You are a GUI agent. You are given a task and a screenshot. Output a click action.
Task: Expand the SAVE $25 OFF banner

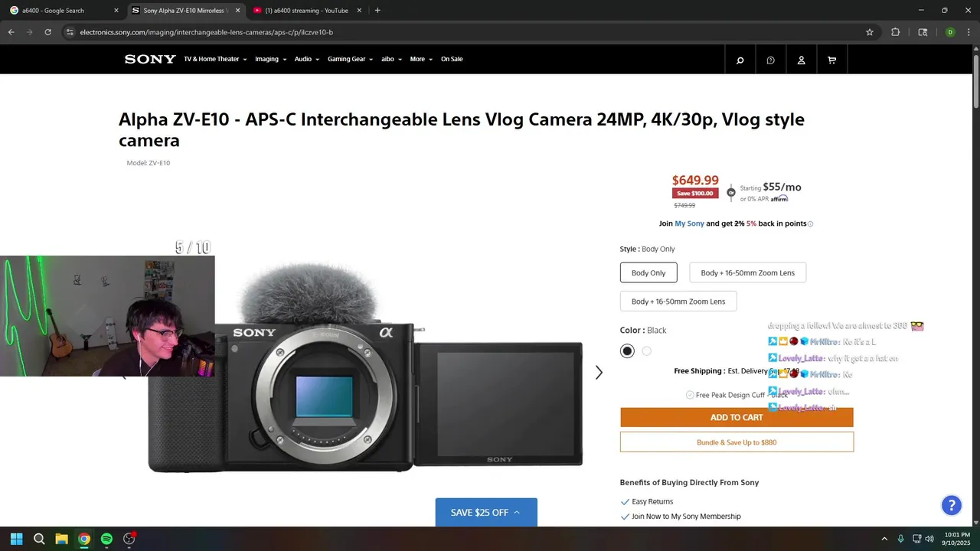point(486,512)
